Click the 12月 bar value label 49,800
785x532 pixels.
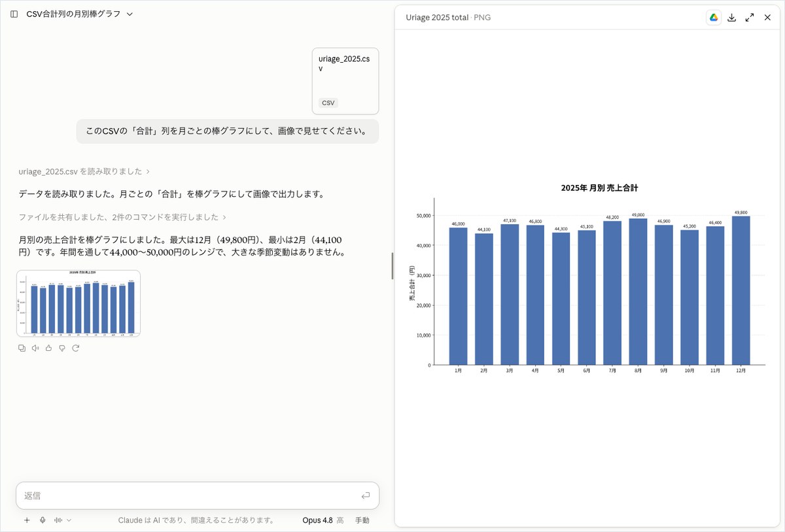click(741, 212)
